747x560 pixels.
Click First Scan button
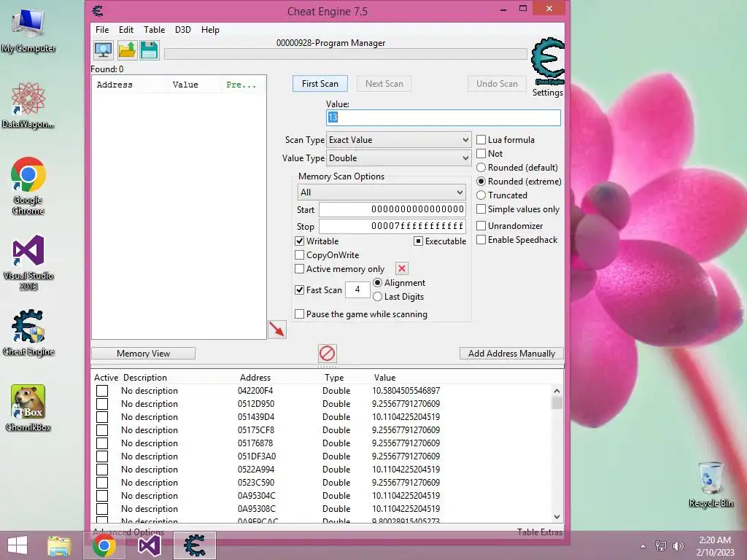(x=320, y=83)
